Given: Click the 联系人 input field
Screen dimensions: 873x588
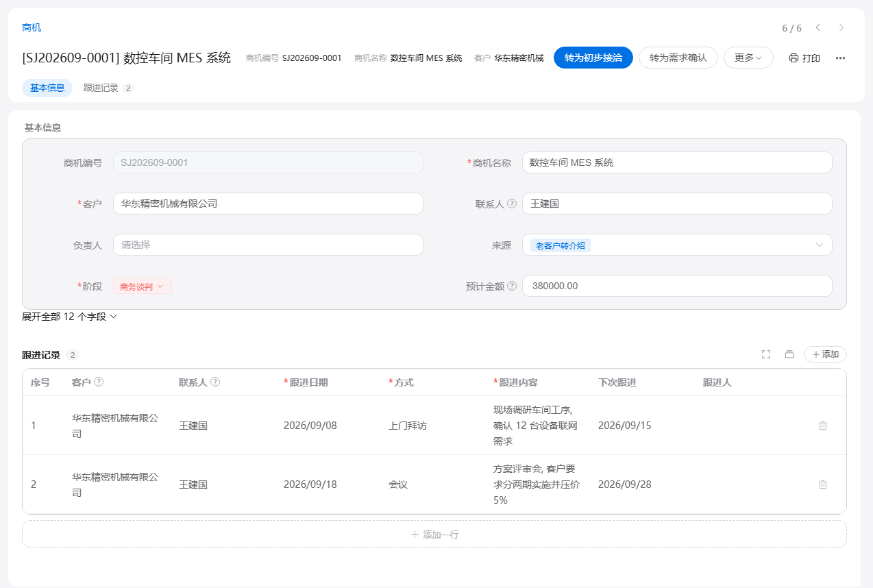Looking at the screenshot, I should click(677, 204).
